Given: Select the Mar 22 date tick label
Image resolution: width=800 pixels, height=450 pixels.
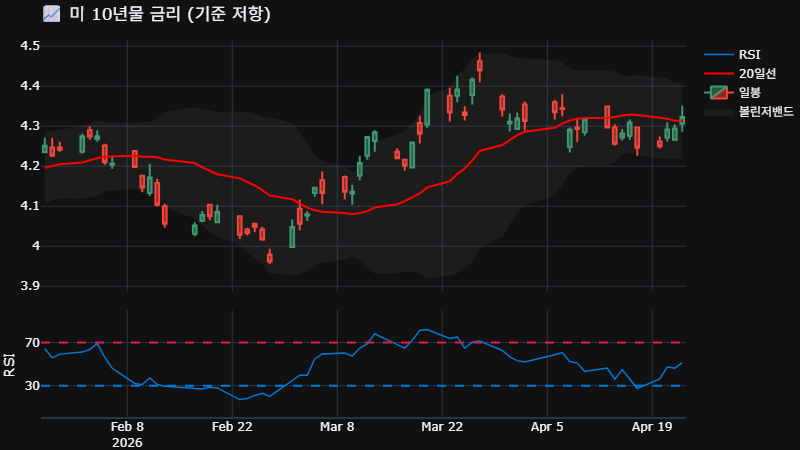Looking at the screenshot, I should tap(442, 426).
